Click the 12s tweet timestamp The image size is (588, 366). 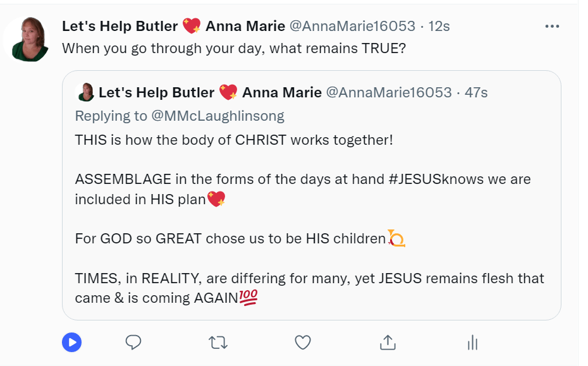pos(439,26)
